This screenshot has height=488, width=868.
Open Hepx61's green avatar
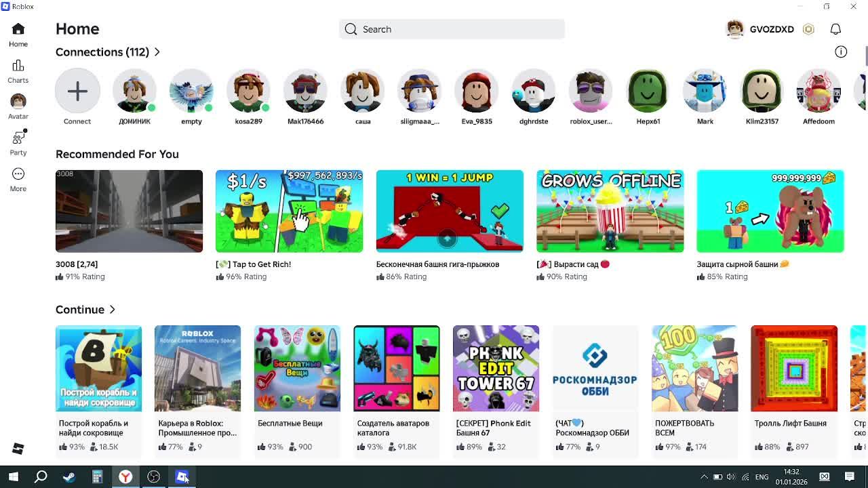(648, 91)
